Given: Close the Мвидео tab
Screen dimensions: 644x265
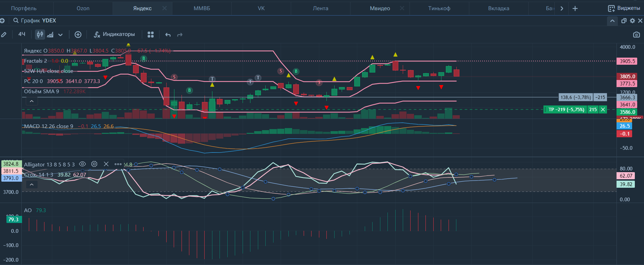Looking at the screenshot, I should point(402,8).
